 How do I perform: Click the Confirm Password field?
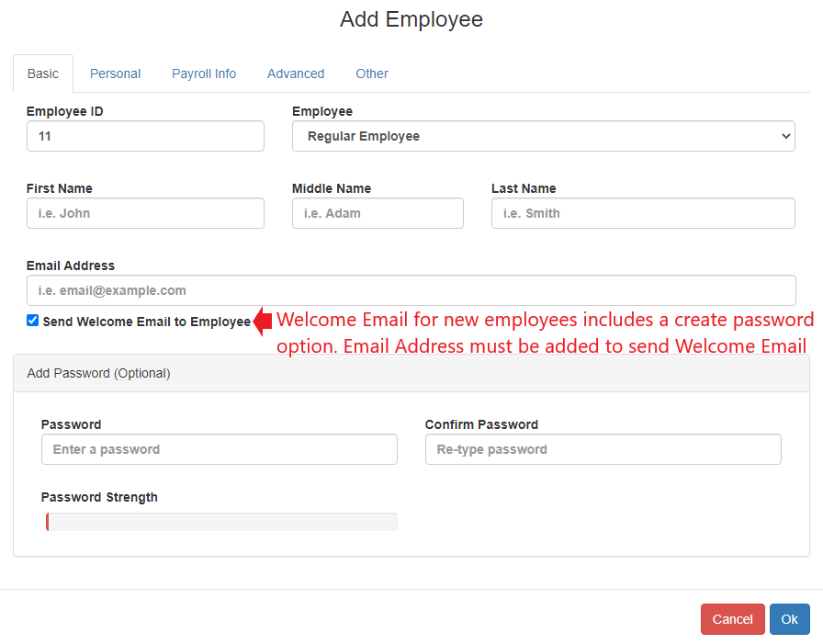(603, 449)
